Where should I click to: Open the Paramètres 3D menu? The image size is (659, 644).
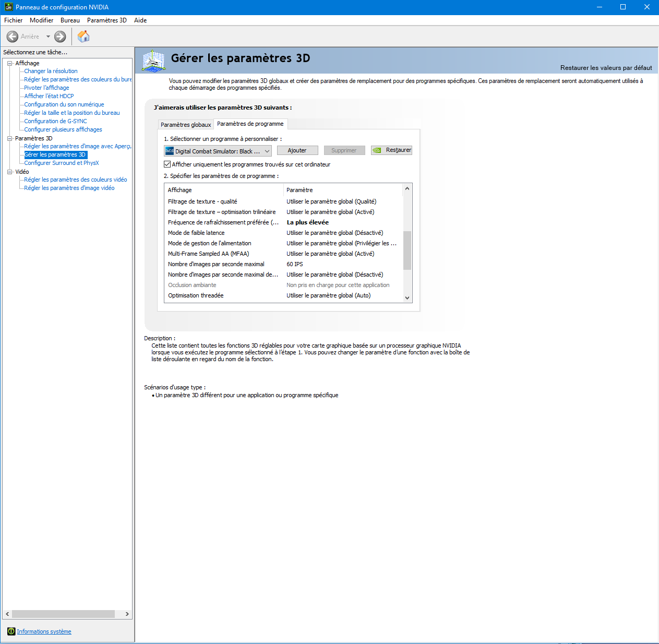[x=107, y=20]
